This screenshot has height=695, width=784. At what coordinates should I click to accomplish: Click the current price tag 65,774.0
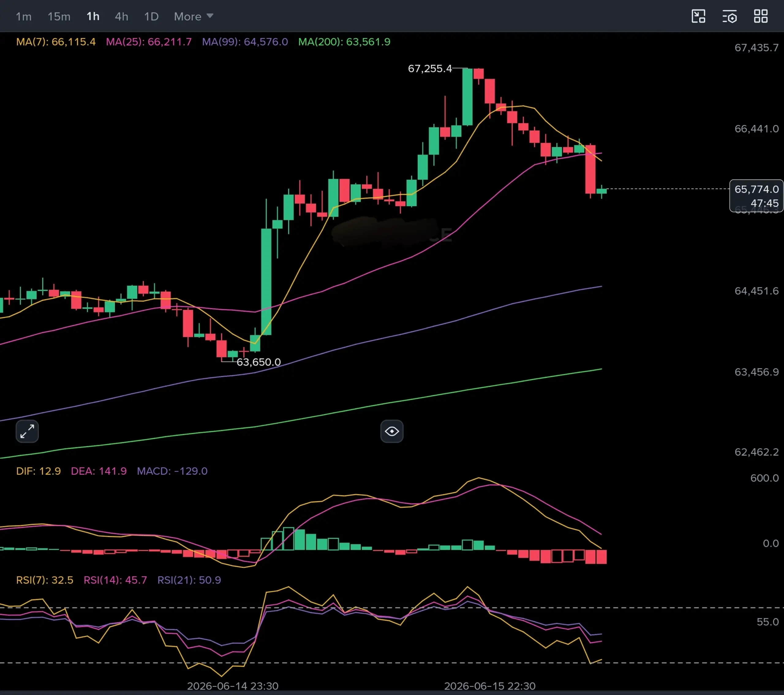pyautogui.click(x=756, y=196)
